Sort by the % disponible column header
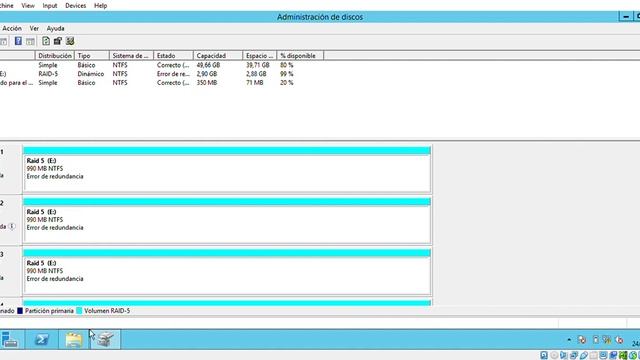Screen dimensions: 640x360 tap(300, 56)
